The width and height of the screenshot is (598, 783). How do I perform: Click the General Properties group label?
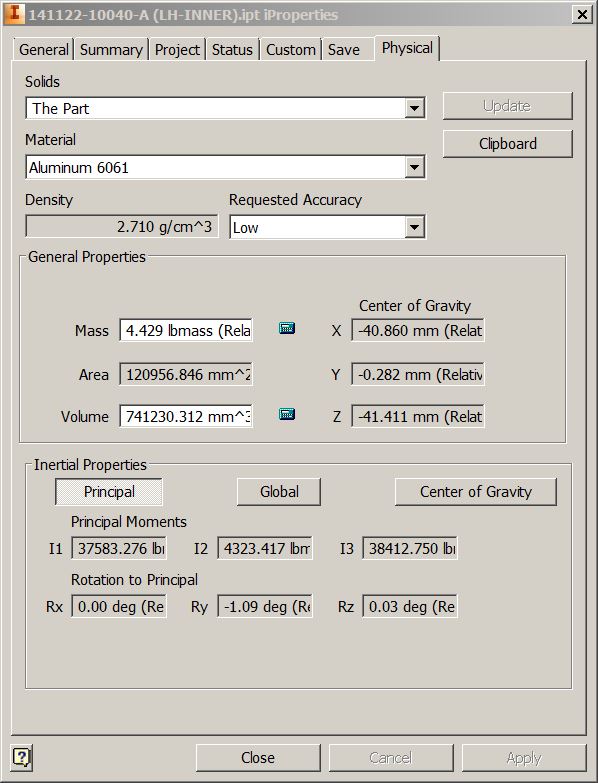[x=87, y=257]
